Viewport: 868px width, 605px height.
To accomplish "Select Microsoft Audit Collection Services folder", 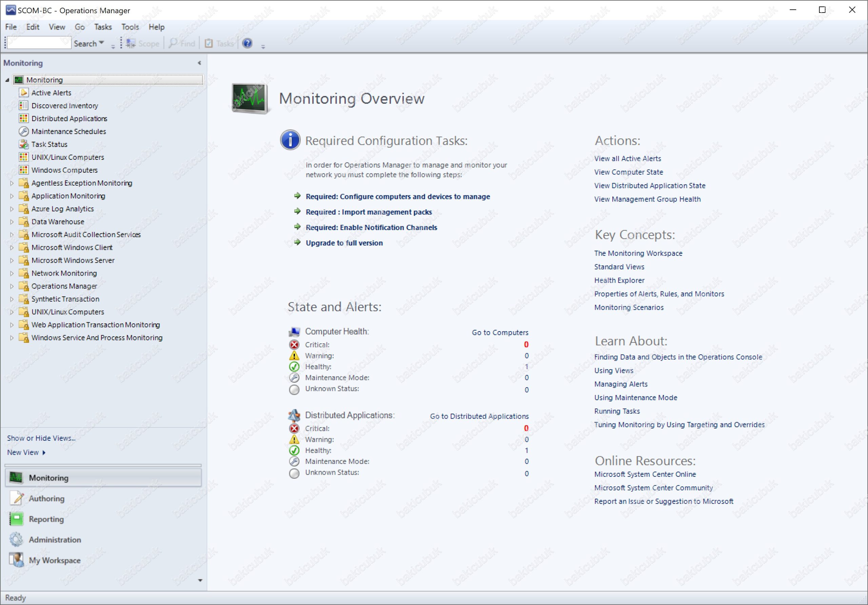I will coord(86,234).
